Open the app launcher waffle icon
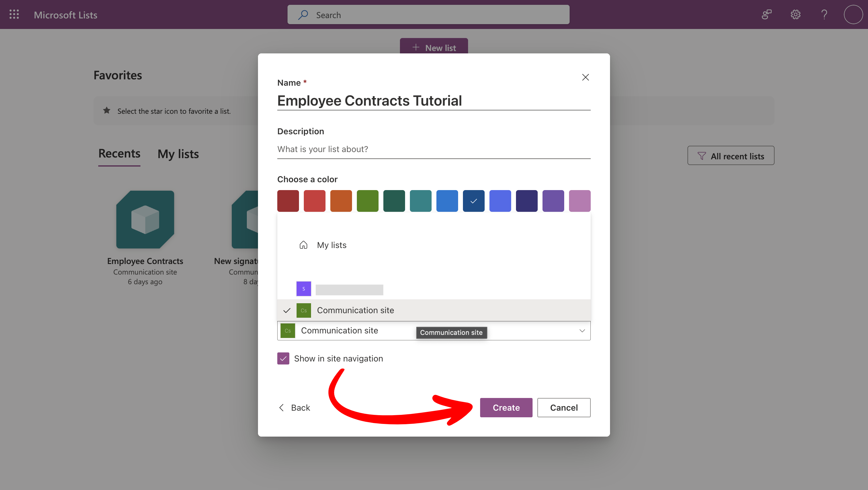Image resolution: width=868 pixels, height=490 pixels. pos(14,14)
